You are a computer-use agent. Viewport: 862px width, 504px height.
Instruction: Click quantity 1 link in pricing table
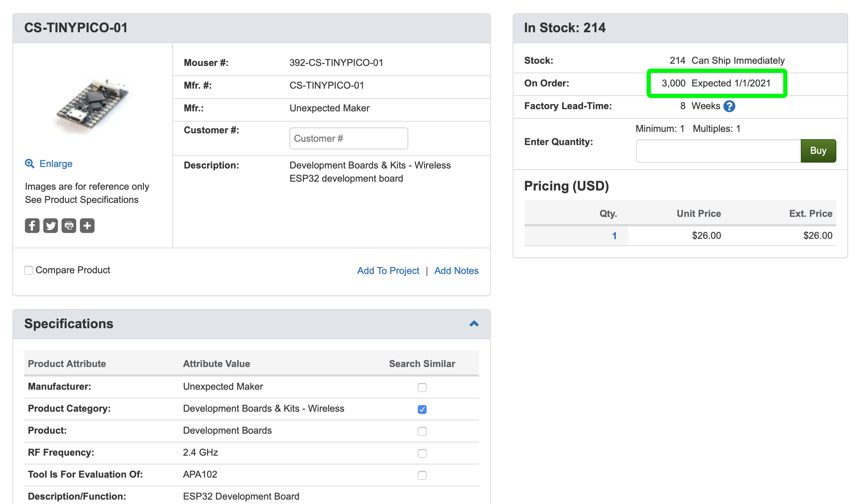[615, 236]
